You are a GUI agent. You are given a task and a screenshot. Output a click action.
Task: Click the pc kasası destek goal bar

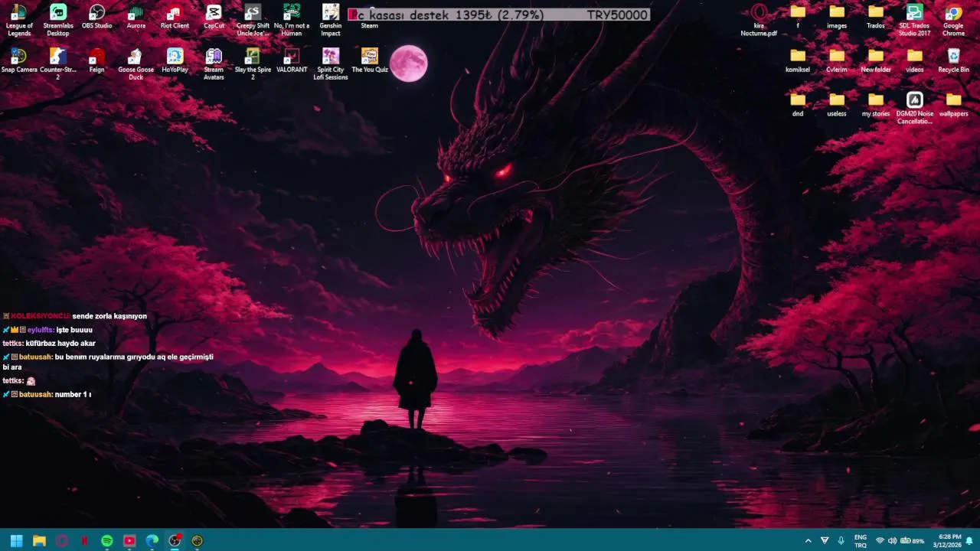(x=498, y=15)
